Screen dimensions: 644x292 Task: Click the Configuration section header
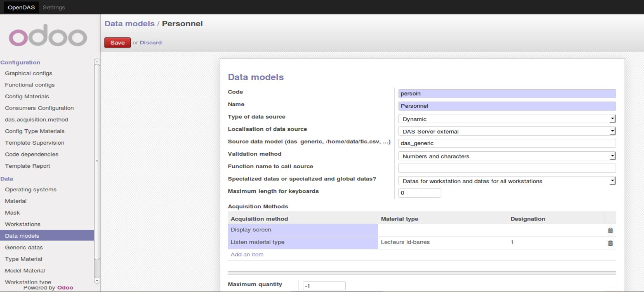20,62
